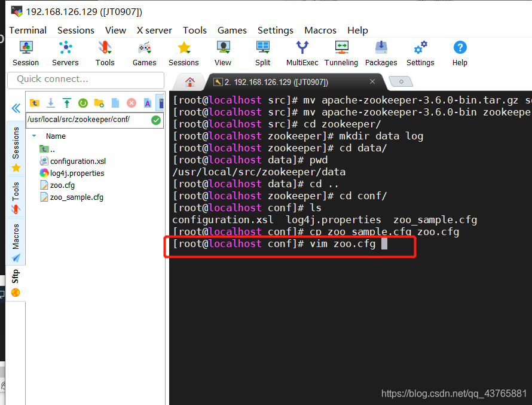
Task: Switch to the Macros sidebar tab
Action: tap(16, 241)
